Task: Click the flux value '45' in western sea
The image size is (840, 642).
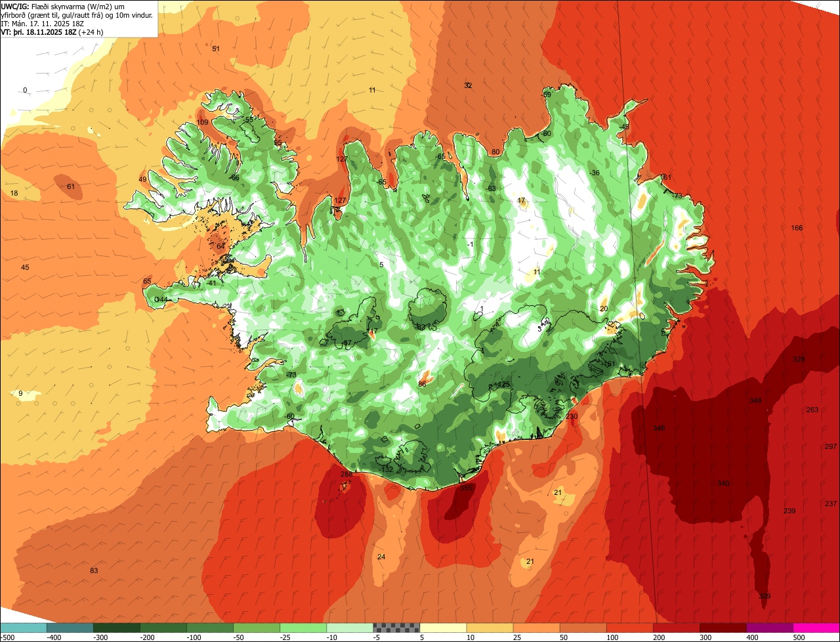Action: tap(25, 267)
